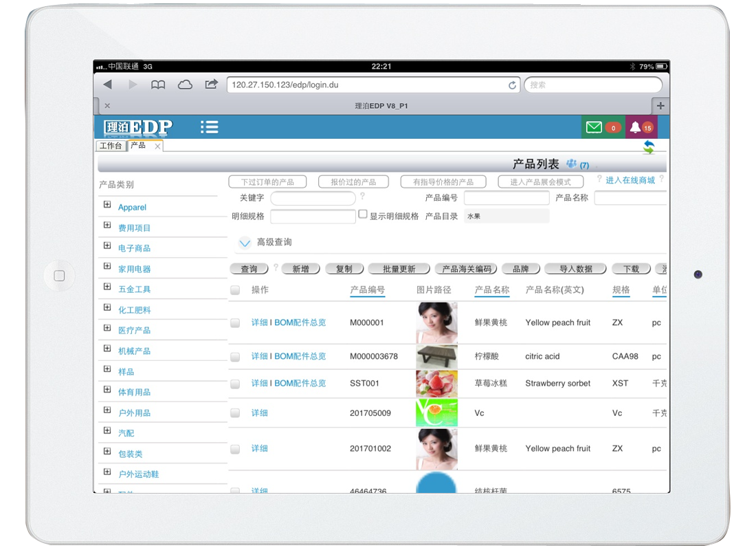756x550 pixels.
Task: Click the browser bookmarks book icon
Action: (x=158, y=85)
